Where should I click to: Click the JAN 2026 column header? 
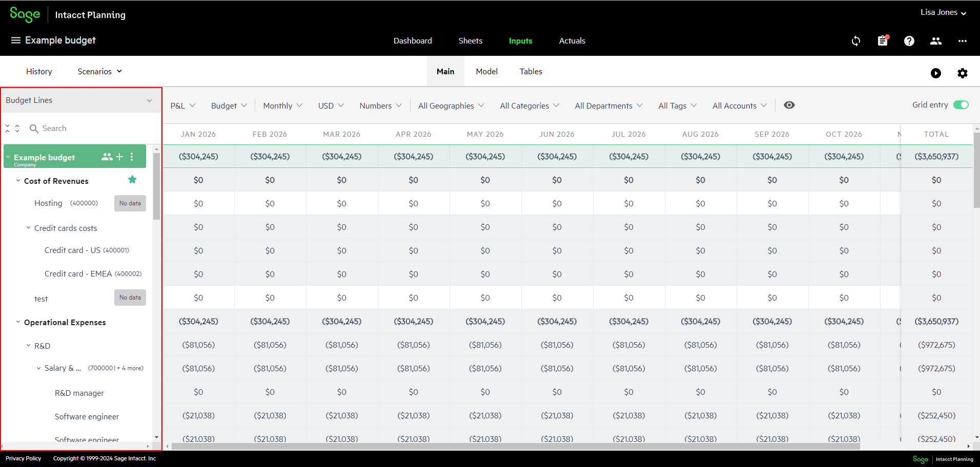click(198, 134)
